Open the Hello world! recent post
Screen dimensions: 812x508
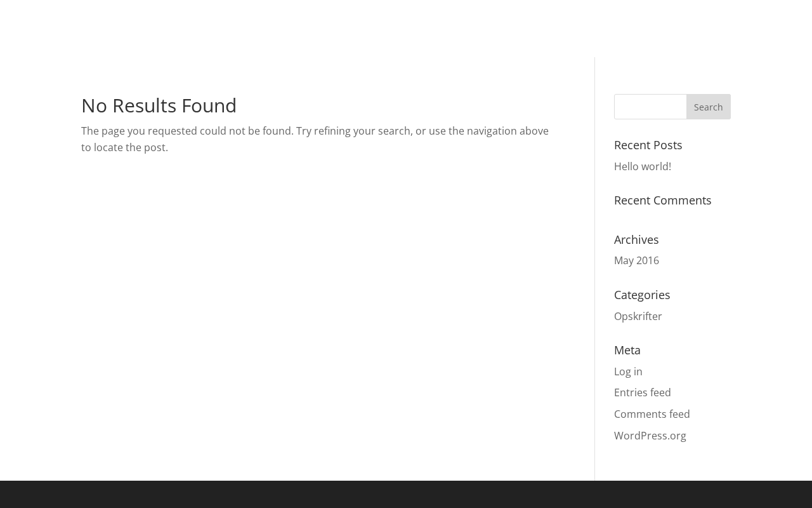coord(642,166)
